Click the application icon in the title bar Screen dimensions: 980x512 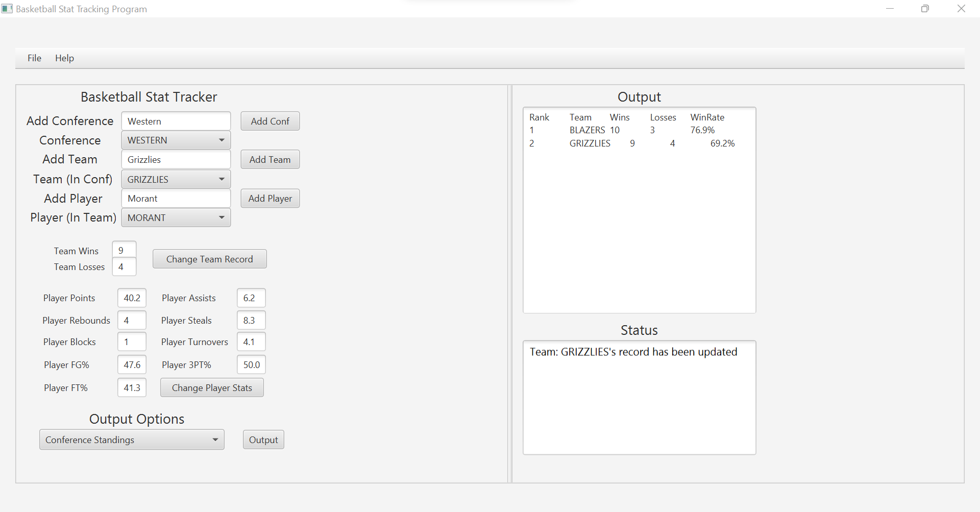click(7, 9)
